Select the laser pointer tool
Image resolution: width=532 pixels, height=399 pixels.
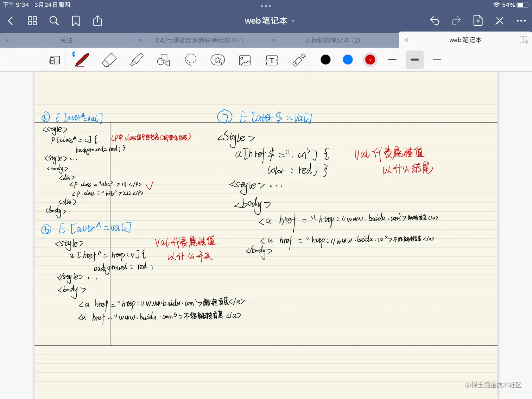pyautogui.click(x=299, y=60)
